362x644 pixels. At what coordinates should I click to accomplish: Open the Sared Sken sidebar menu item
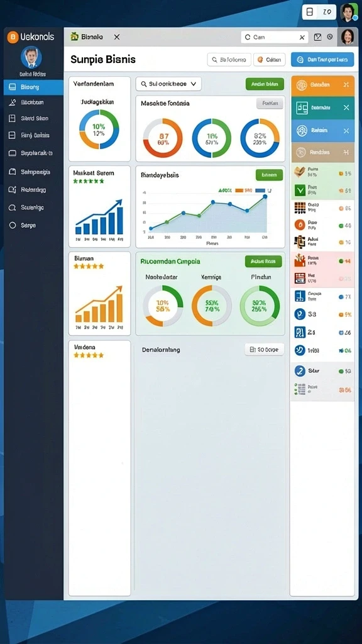34,118
